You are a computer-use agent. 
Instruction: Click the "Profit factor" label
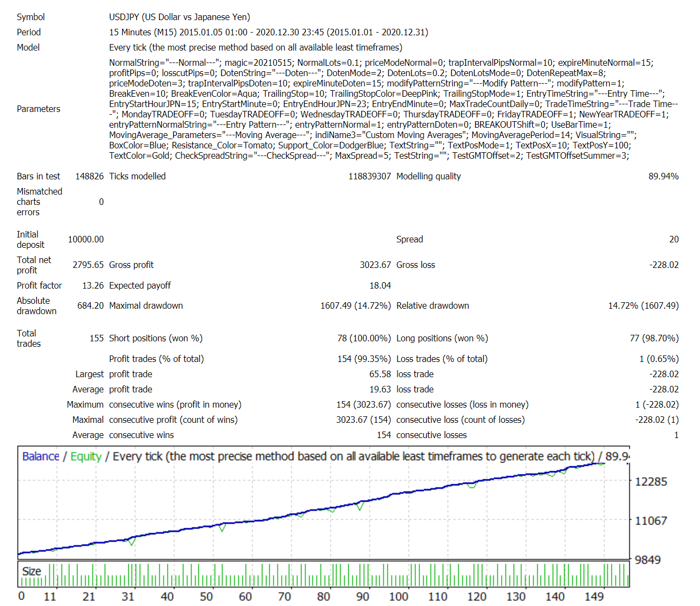pyautogui.click(x=39, y=286)
